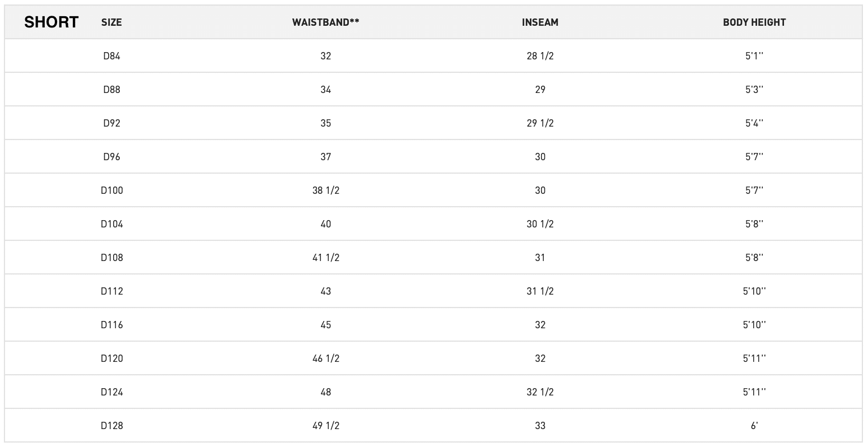
Task: Click the 6' body height value
Action: [754, 426]
